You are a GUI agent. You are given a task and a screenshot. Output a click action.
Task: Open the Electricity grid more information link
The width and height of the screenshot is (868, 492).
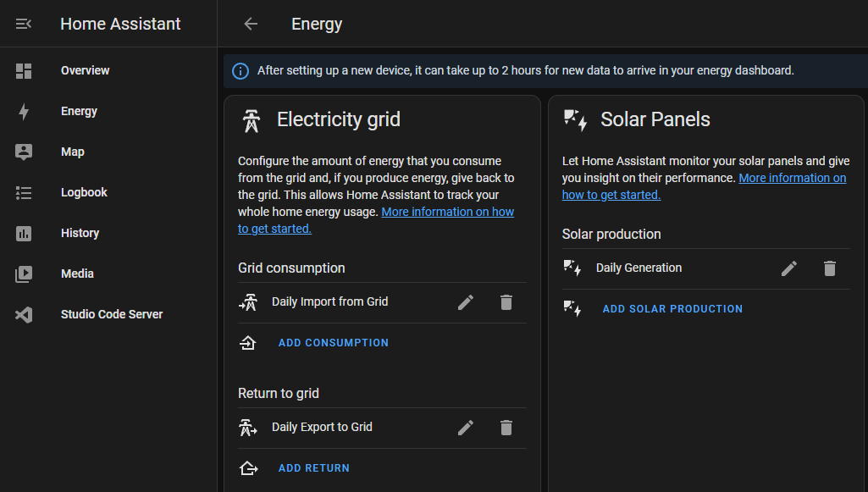[447, 213]
